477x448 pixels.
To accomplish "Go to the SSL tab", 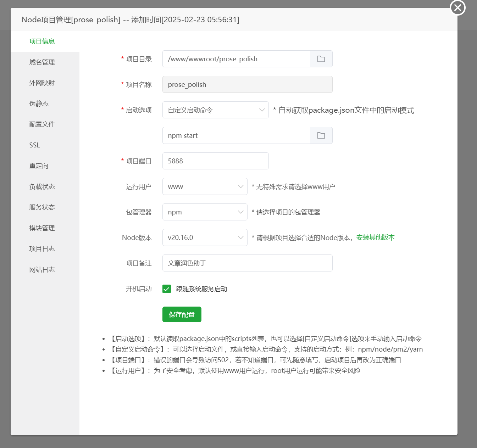I will [35, 145].
